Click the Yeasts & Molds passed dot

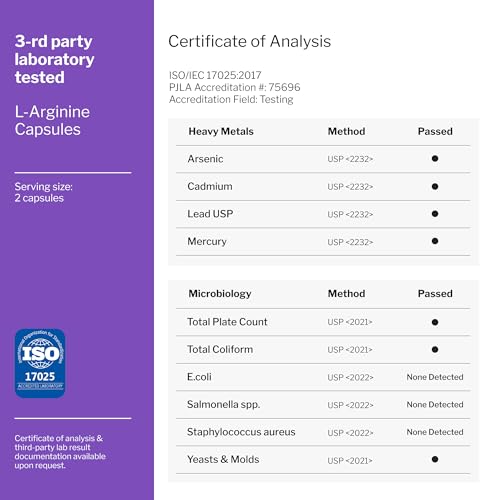[435, 459]
